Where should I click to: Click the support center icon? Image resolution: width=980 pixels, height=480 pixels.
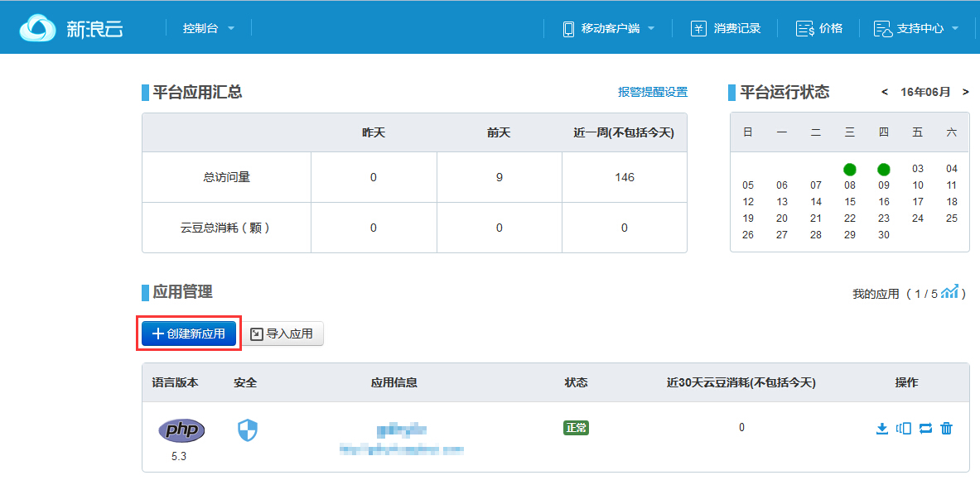click(x=883, y=29)
